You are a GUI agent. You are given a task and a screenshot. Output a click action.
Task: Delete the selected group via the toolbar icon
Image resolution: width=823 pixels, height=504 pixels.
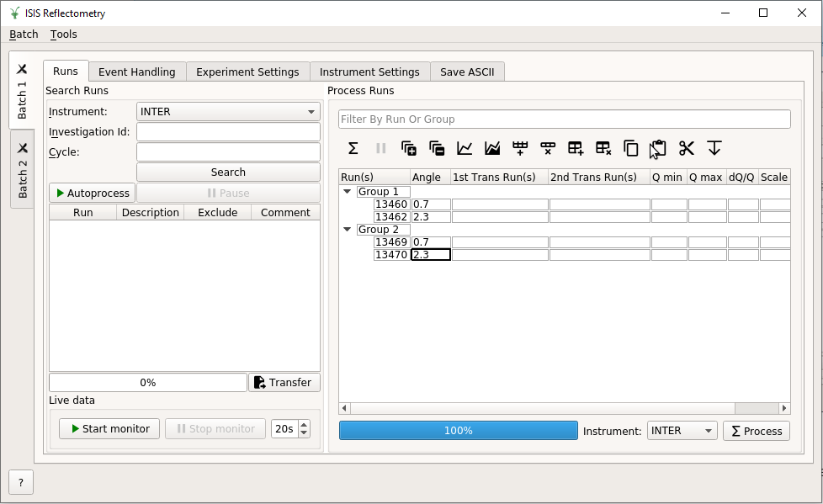[603, 148]
